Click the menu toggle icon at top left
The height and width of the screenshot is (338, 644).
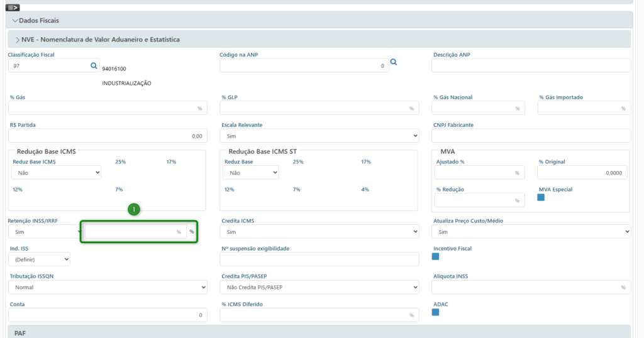coord(13,8)
